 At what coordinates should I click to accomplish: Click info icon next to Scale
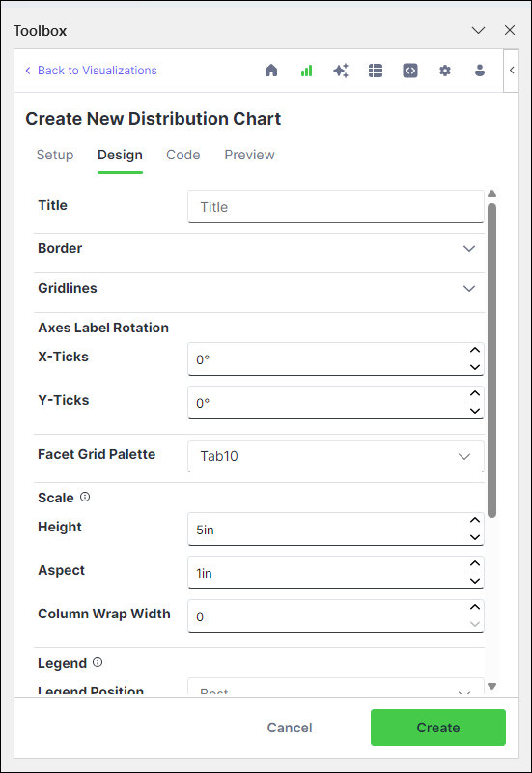pyautogui.click(x=85, y=497)
